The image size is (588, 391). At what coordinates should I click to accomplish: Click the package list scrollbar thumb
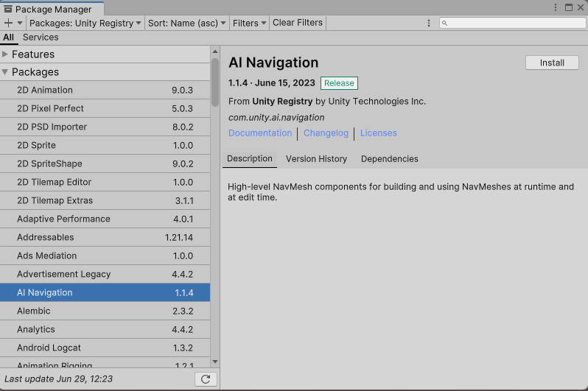pos(215,82)
